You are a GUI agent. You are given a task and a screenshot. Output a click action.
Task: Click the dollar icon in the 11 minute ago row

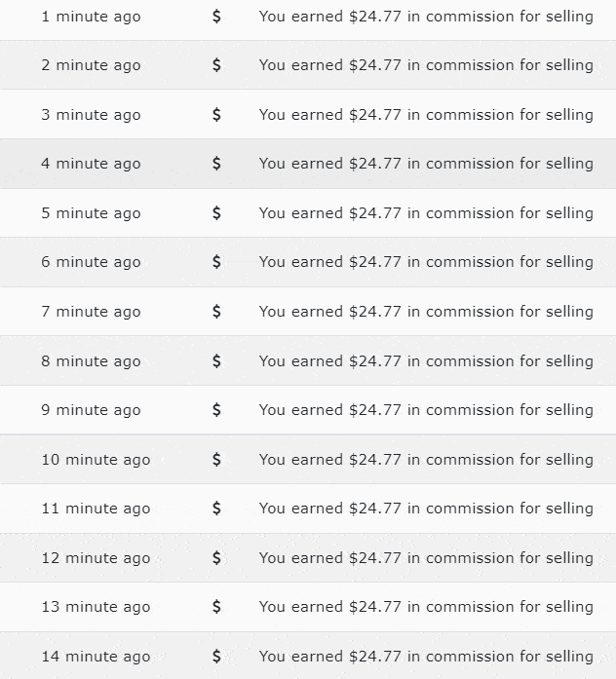(x=216, y=508)
